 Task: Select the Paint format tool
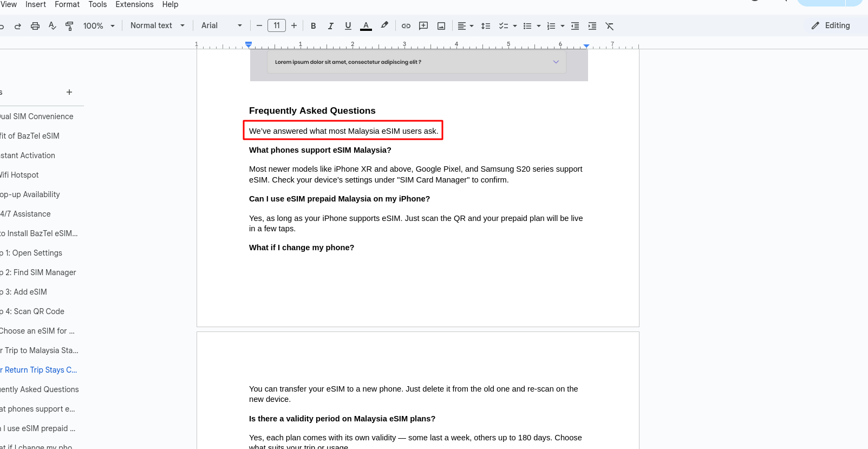click(69, 26)
